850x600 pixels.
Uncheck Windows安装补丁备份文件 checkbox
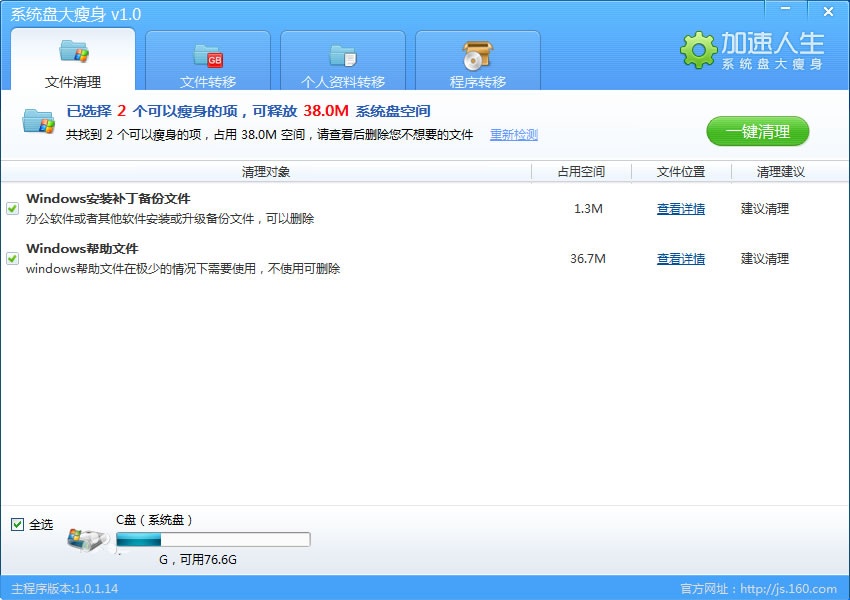point(12,209)
